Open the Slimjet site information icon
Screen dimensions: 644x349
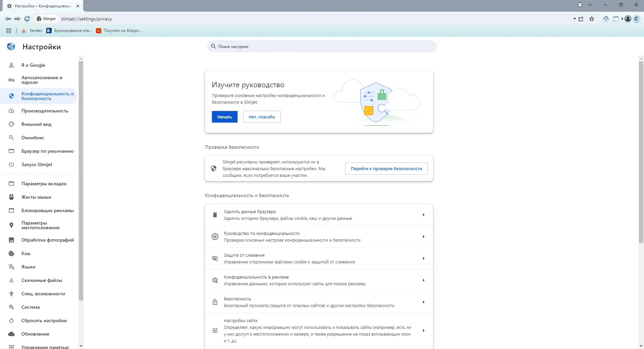(x=39, y=19)
